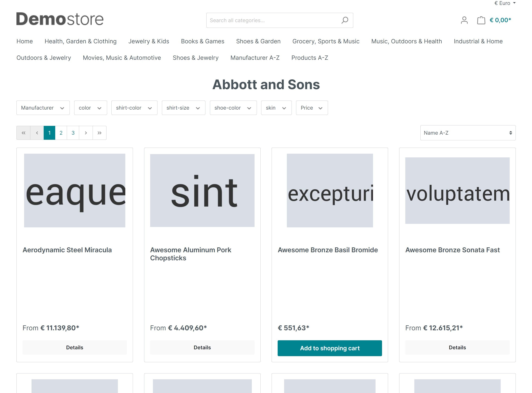
Task: Click the 'eaque' product image
Action: click(75, 190)
